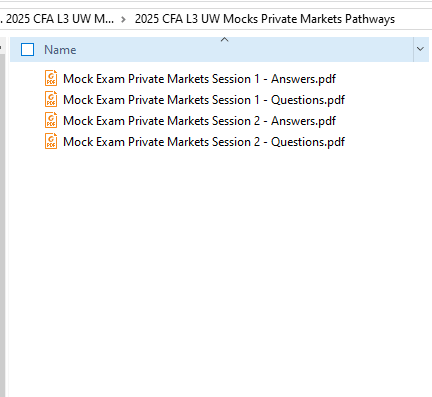This screenshot has width=432, height=397.
Task: Click the column divider right of Name header
Action: [x=413, y=49]
